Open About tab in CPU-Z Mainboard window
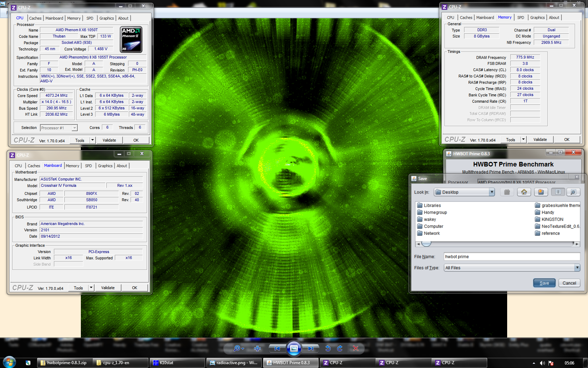The height and width of the screenshot is (368, 588). [x=122, y=166]
